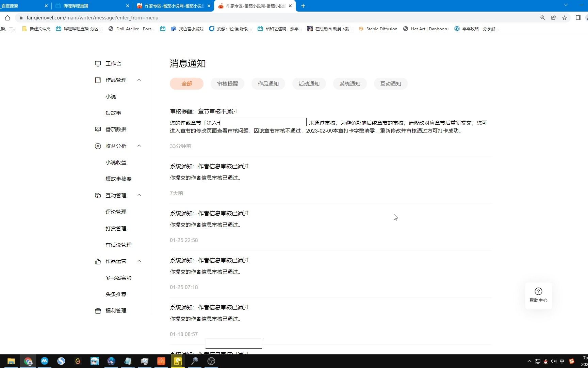Screen dimensions: 588x368
Task: Click the zoom magnifier icon in address bar
Action: tap(543, 18)
